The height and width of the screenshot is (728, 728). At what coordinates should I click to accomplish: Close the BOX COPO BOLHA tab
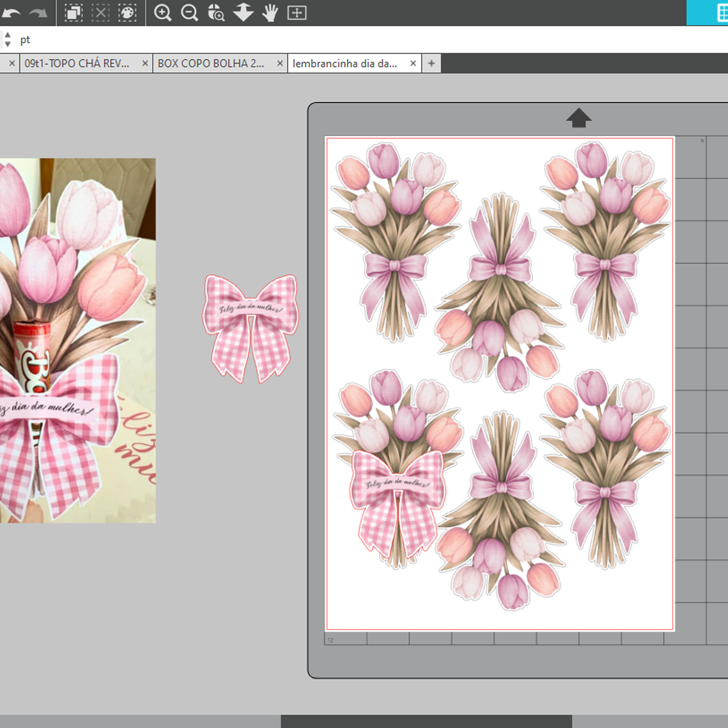pos(280,64)
